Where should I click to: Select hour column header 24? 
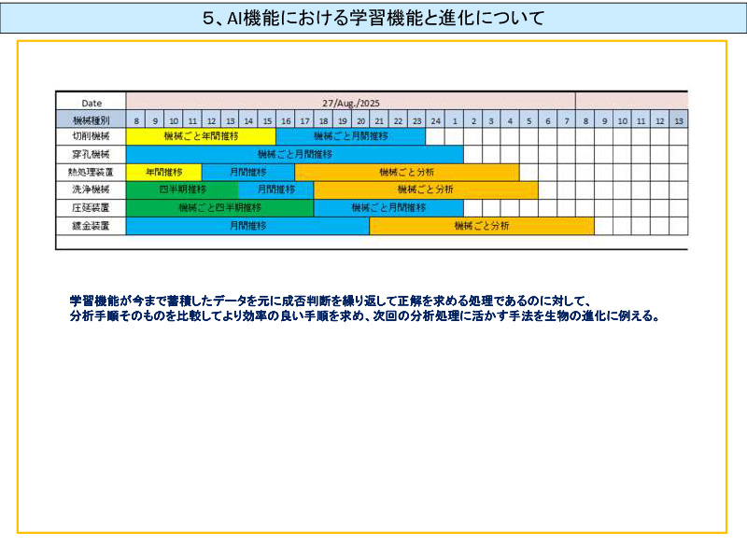pos(435,121)
